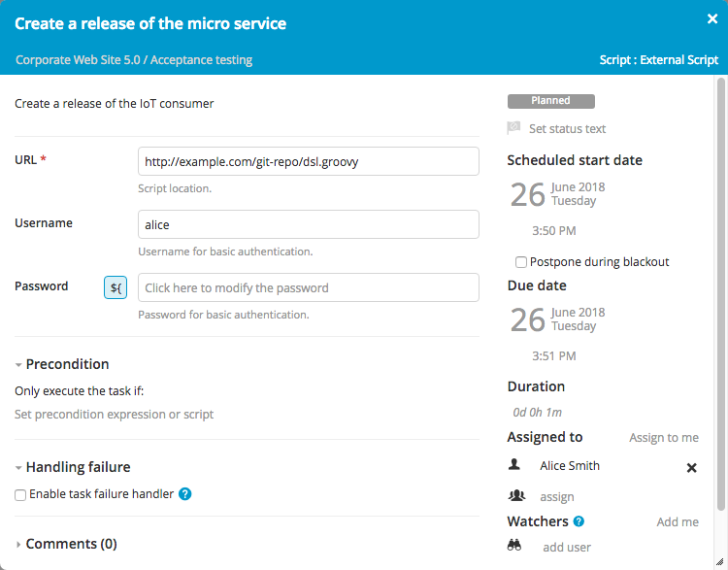This screenshot has width=728, height=570.
Task: Close the task dialog
Action: (711, 18)
